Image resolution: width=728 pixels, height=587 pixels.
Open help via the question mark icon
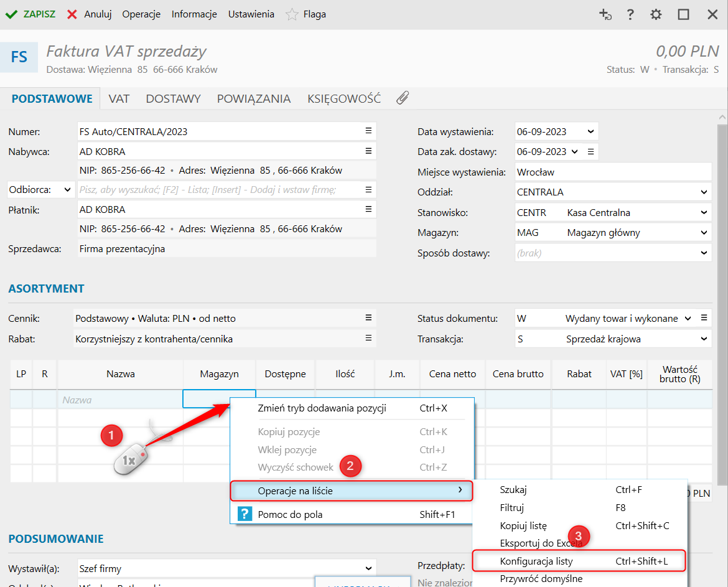[630, 14]
